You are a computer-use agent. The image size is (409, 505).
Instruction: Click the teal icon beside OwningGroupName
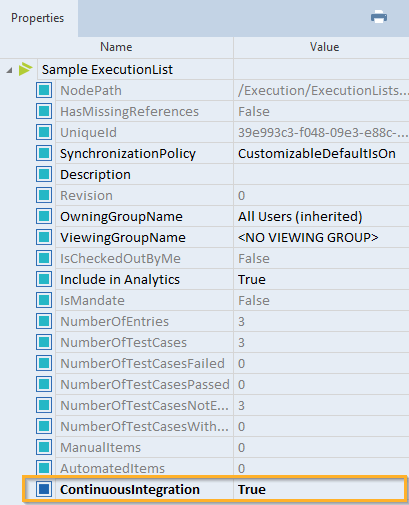coord(44,216)
